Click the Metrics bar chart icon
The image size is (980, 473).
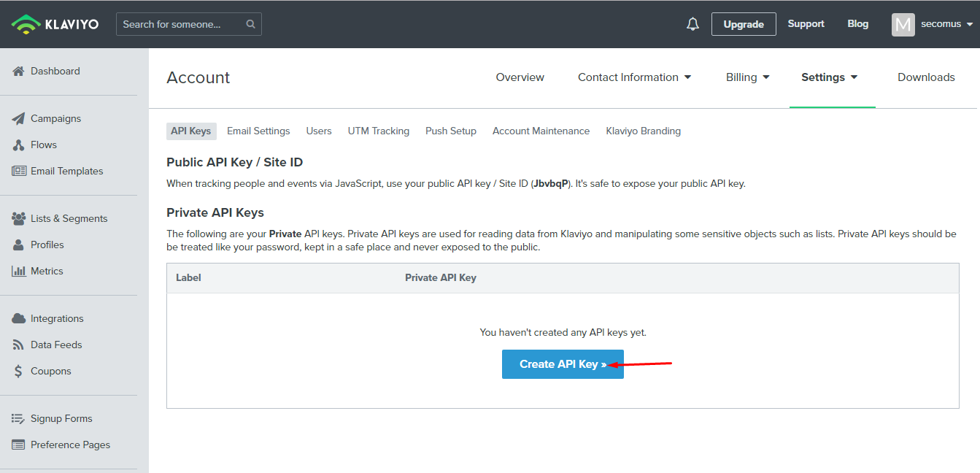coord(19,271)
